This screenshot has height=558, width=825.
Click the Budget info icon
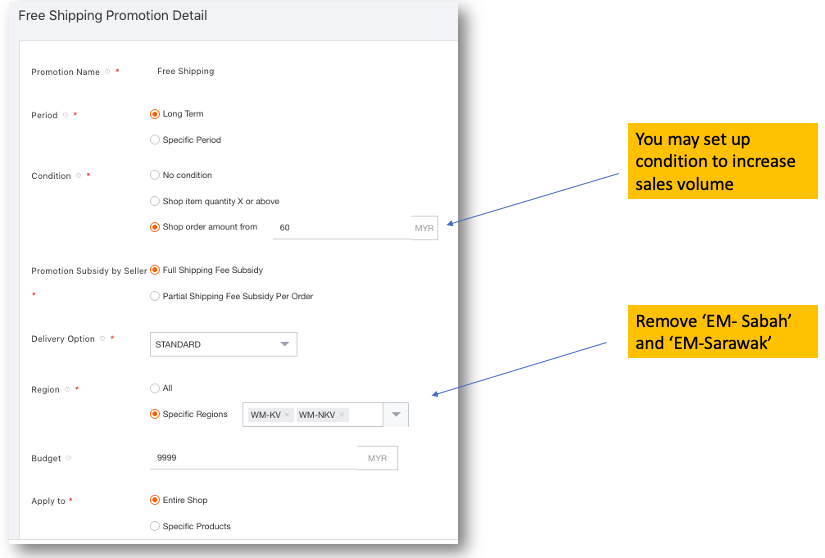[69, 458]
